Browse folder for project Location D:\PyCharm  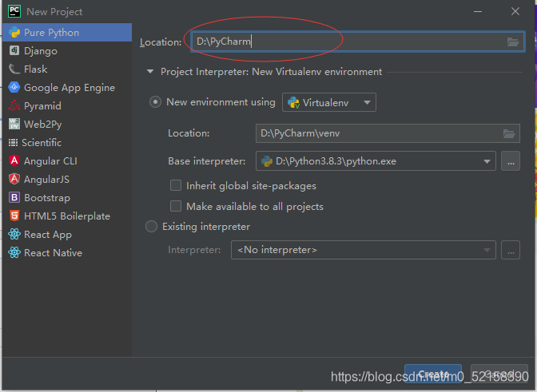click(513, 42)
